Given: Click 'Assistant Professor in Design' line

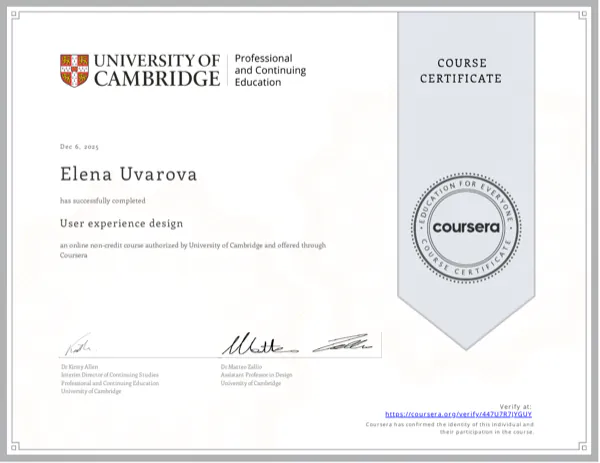Looking at the screenshot, I should coord(256,375).
